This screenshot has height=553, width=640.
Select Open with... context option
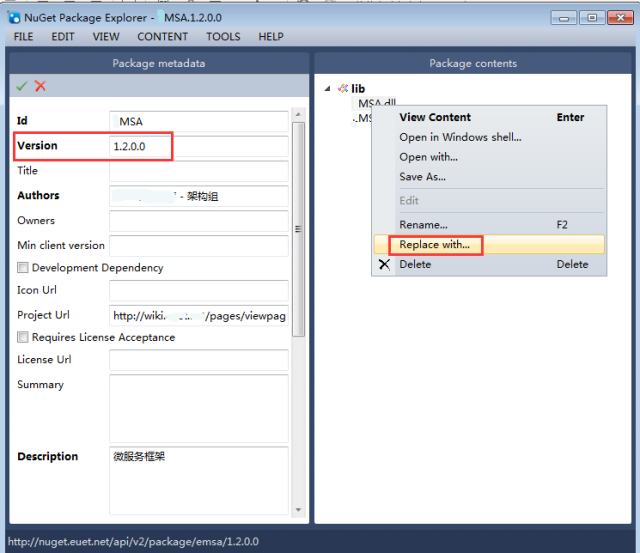[x=489, y=157]
